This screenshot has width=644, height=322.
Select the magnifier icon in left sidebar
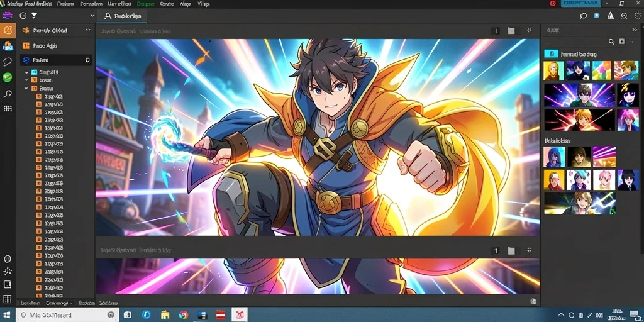click(x=8, y=94)
